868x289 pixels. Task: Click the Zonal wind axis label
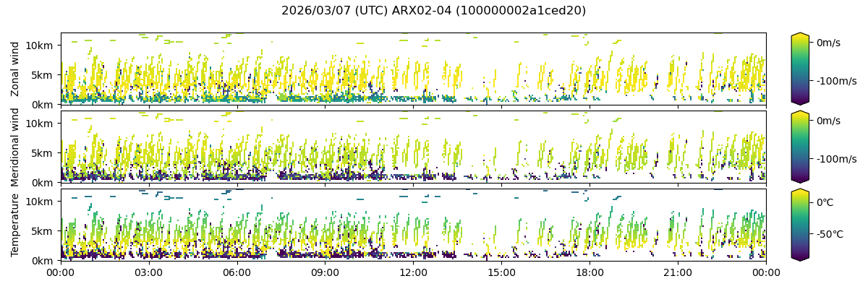click(x=15, y=69)
